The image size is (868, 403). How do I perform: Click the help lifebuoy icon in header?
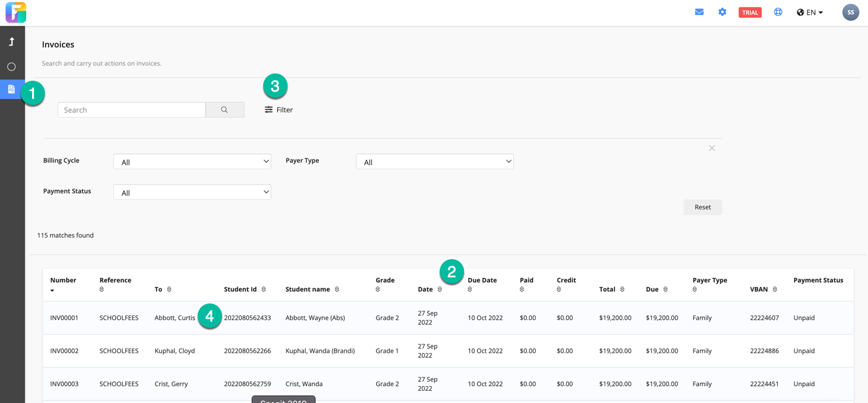pos(778,12)
